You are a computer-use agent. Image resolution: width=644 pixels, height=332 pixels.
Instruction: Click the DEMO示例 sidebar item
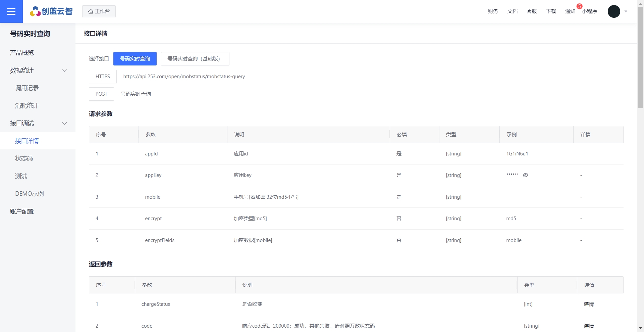tap(29, 194)
